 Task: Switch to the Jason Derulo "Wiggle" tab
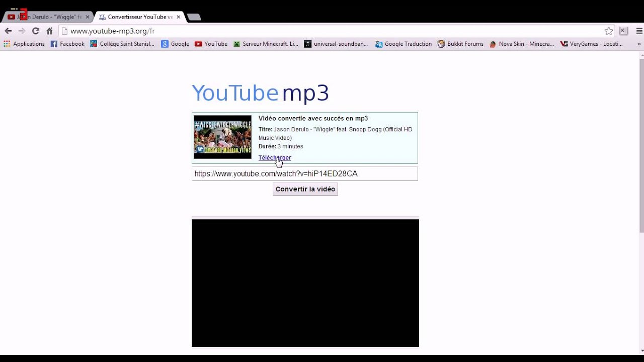point(48,17)
